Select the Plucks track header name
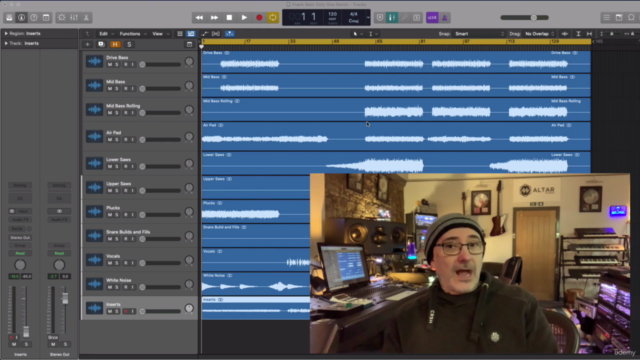 [113, 208]
